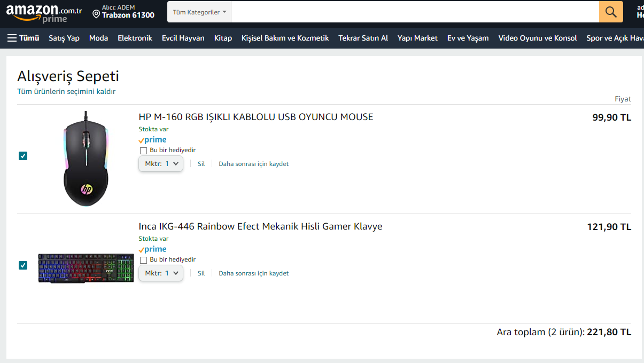Open the Evcil Hayvan category
This screenshot has height=363, width=644.
point(183,38)
